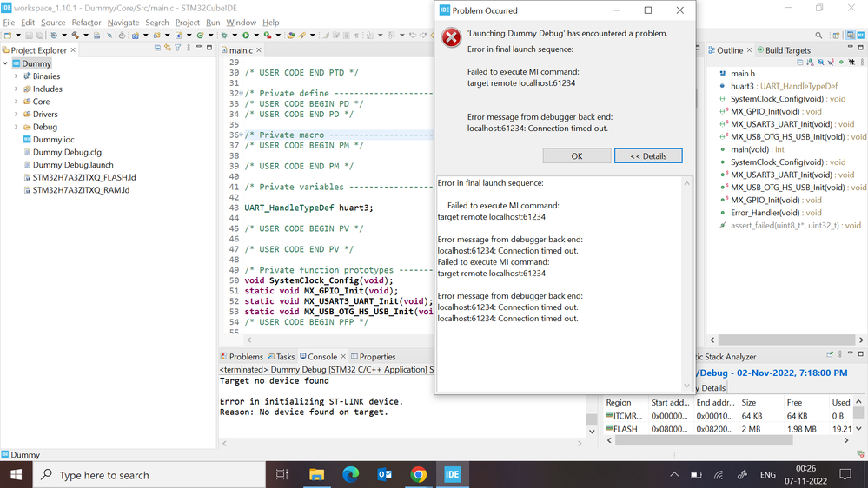Viewport: 868px width, 488px height.
Task: Expand the Core folder in tree
Action: click(16, 102)
